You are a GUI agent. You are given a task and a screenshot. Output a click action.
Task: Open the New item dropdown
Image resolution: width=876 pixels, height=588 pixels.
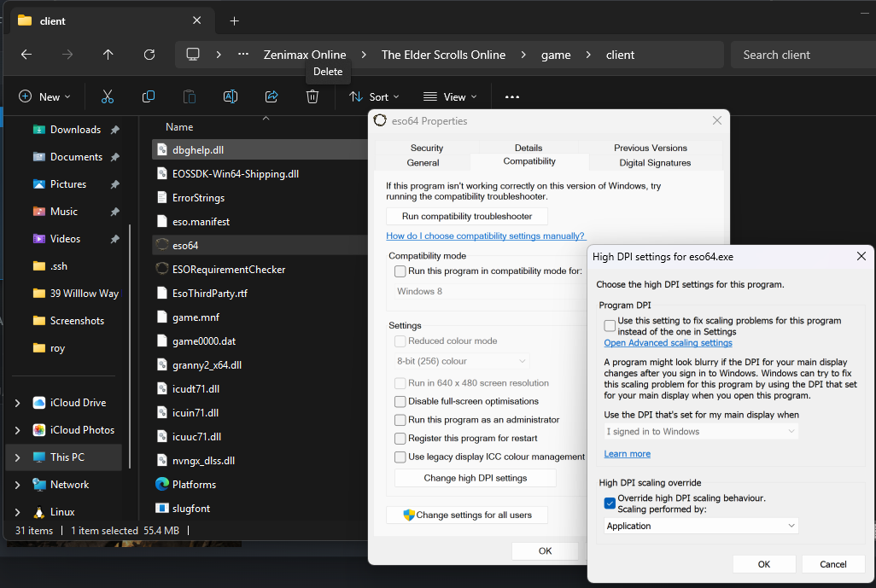coord(44,96)
